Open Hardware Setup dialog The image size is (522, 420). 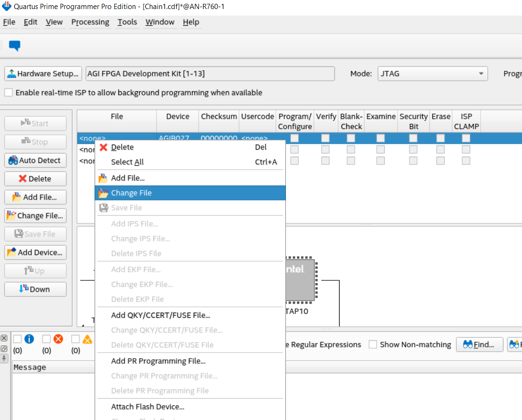pos(43,74)
